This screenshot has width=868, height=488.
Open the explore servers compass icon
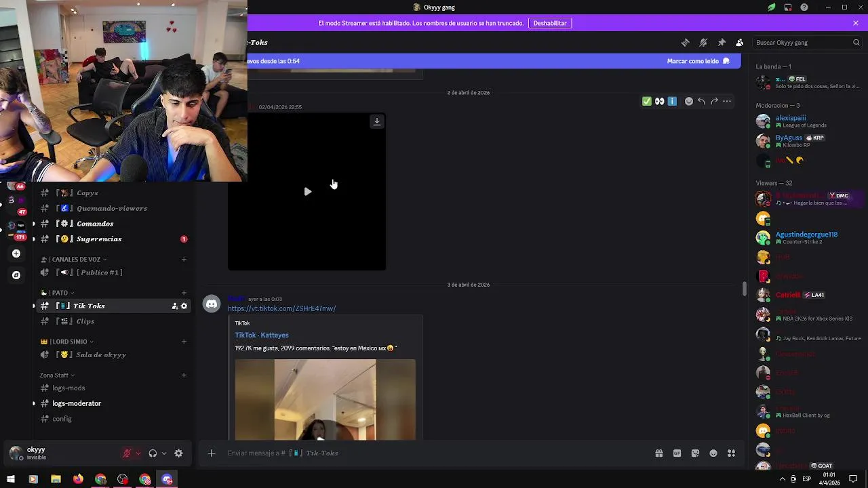point(16,275)
